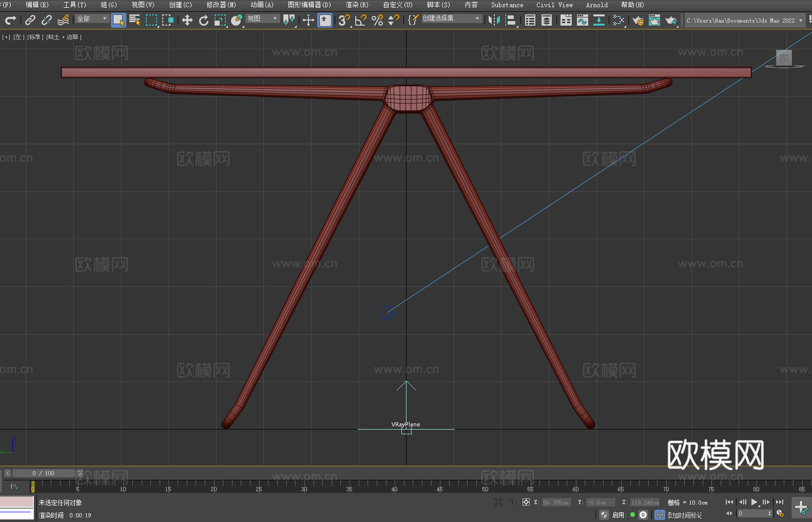Click the Unlink Selection icon
The width and height of the screenshot is (812, 522).
[47, 20]
